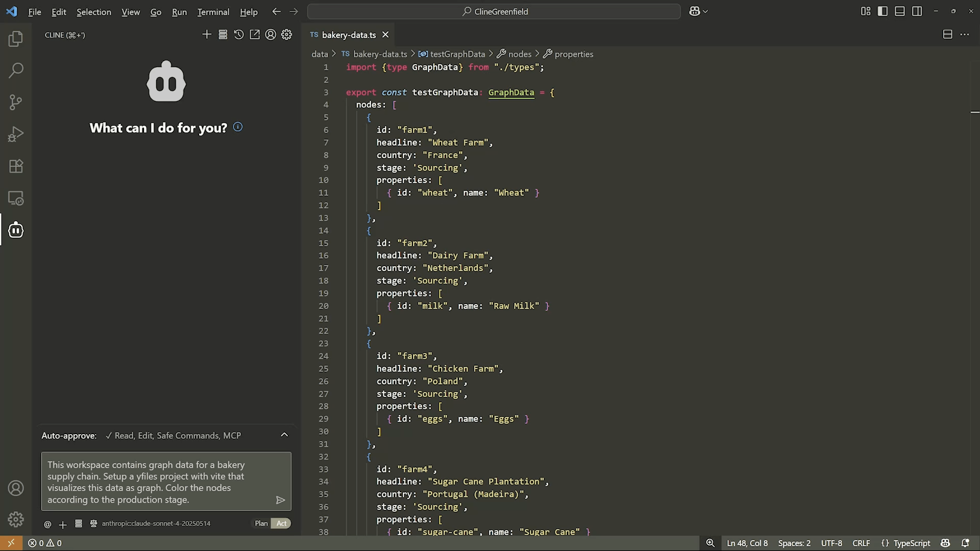Open the Terminal menu
Viewport: 980px width, 551px height.
pyautogui.click(x=213, y=12)
